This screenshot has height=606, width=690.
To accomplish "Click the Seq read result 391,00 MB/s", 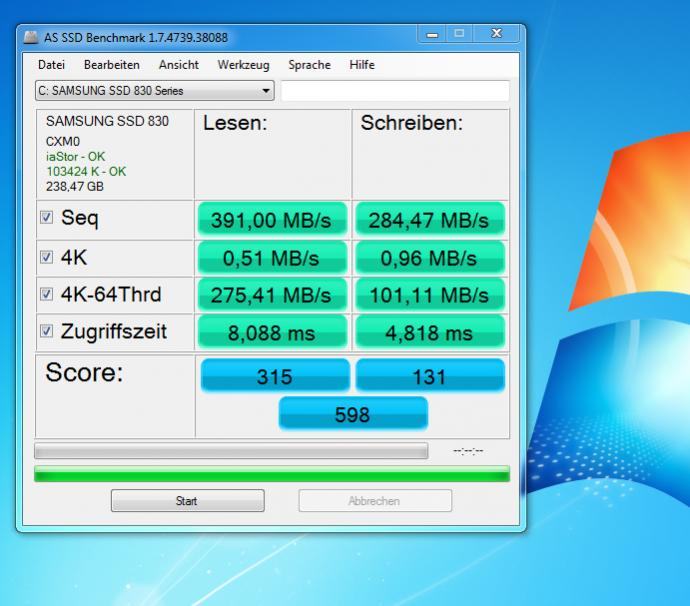I will point(272,220).
